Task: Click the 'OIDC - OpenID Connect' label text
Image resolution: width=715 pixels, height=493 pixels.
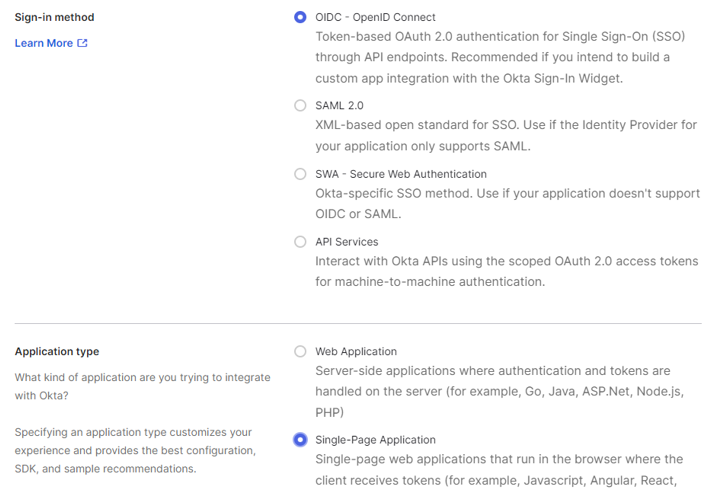Action: (x=375, y=17)
